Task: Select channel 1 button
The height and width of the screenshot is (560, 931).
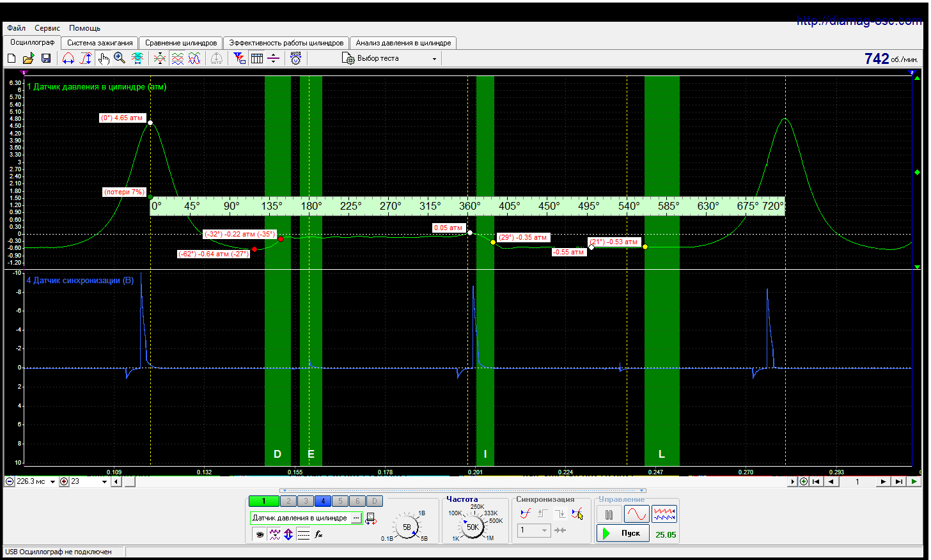Action: (263, 501)
